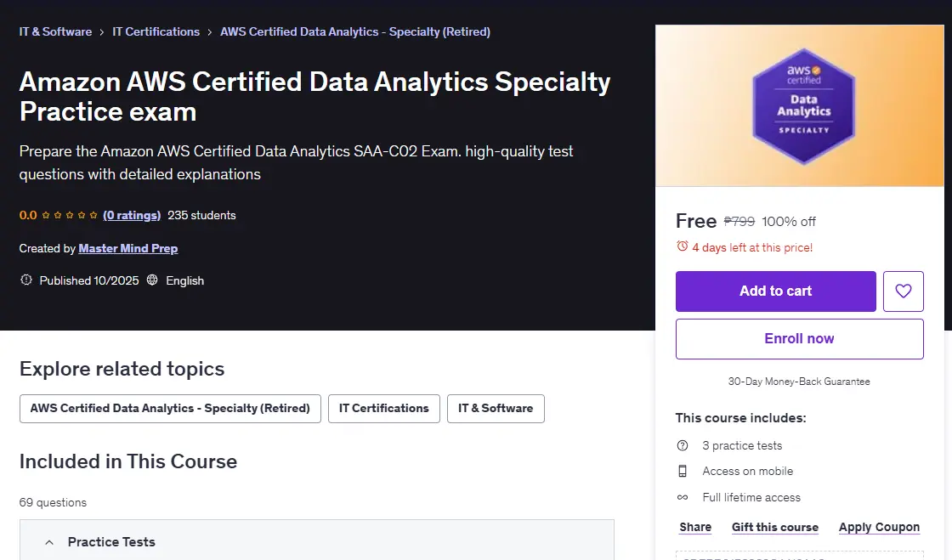The width and height of the screenshot is (952, 560).
Task: Click the struck-through ₱799 original price
Action: [x=739, y=222]
